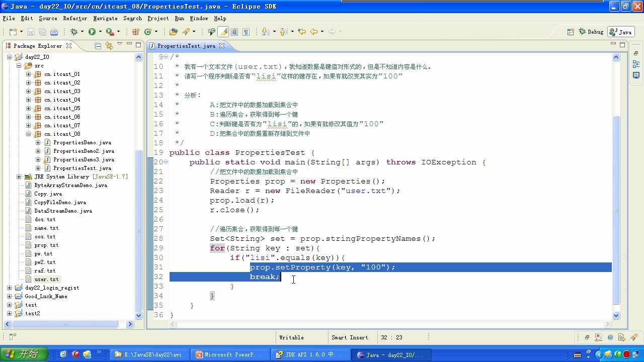The width and height of the screenshot is (644, 362).
Task: Run the program with green Run icon
Action: coord(92,32)
